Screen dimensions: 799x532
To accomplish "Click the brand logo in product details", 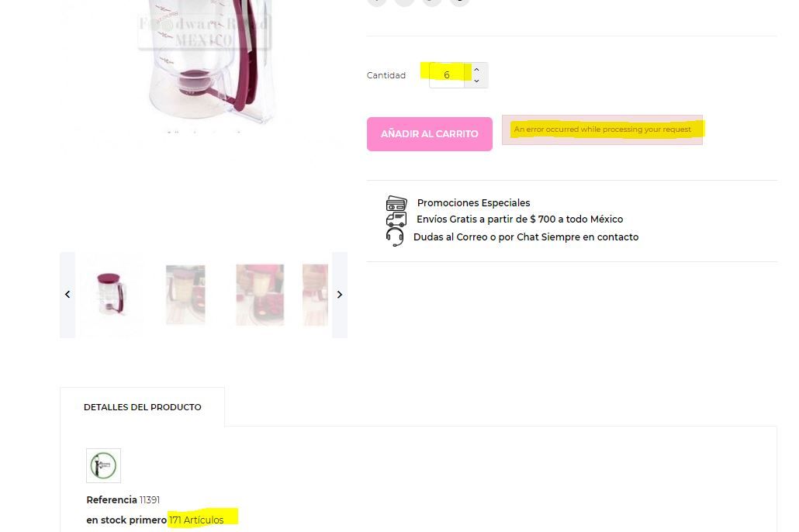I will (x=103, y=466).
